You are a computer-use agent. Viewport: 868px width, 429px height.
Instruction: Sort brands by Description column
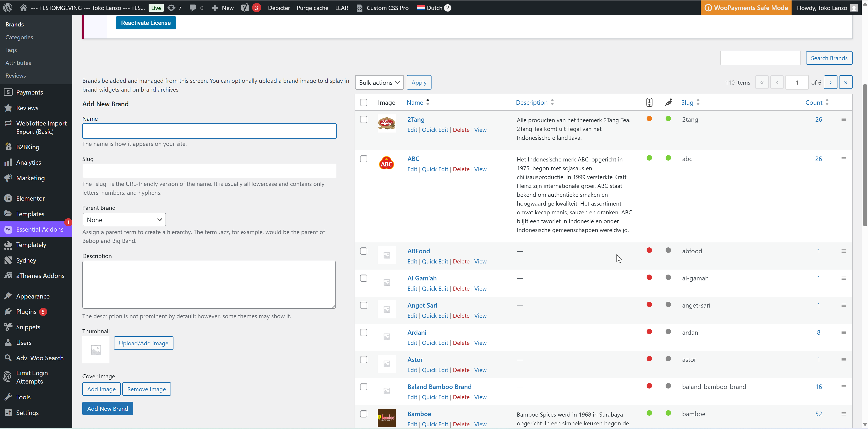(x=535, y=102)
